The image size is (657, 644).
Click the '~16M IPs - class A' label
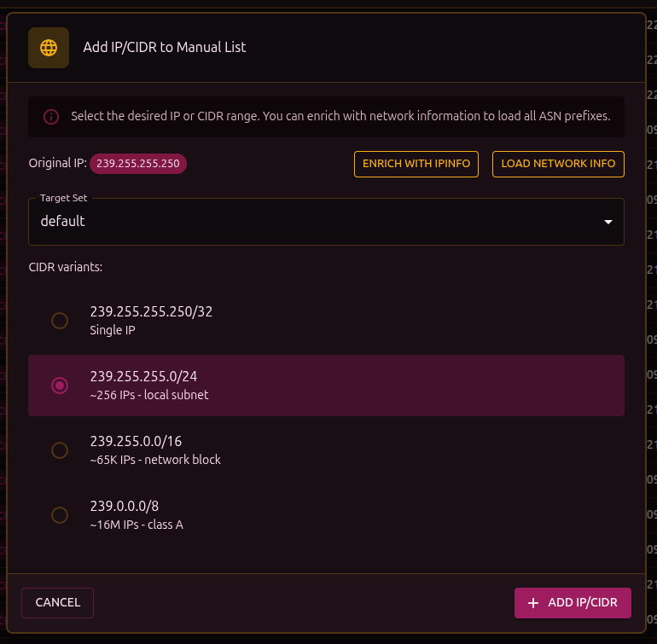[x=137, y=525]
